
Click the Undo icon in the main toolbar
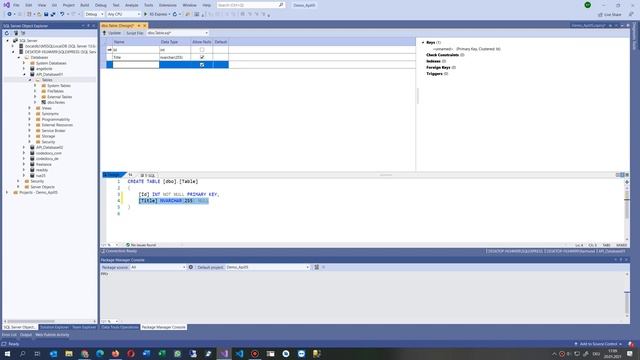point(62,14)
